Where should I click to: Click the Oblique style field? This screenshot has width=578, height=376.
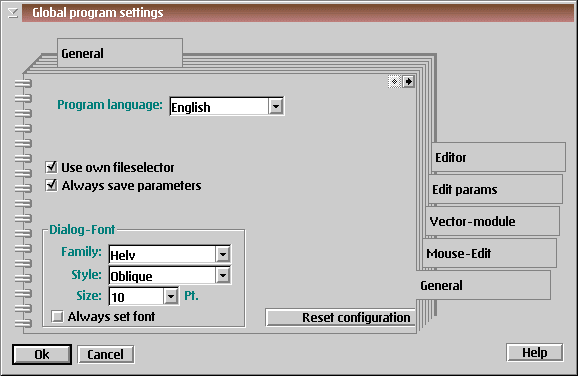click(162, 275)
